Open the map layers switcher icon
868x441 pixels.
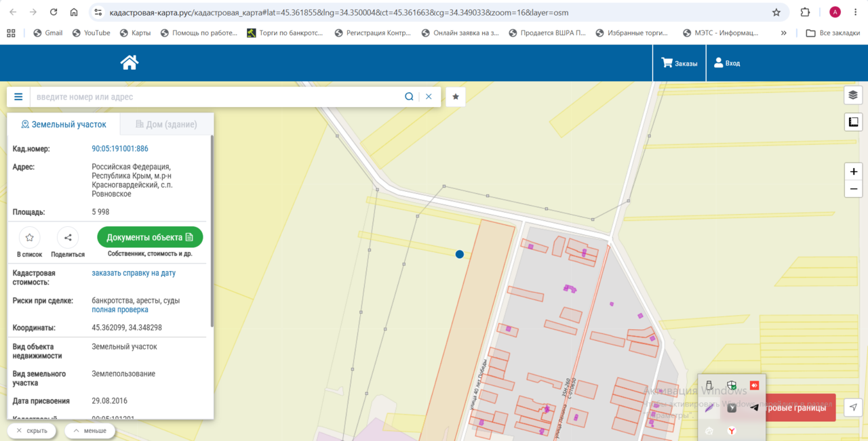click(853, 95)
